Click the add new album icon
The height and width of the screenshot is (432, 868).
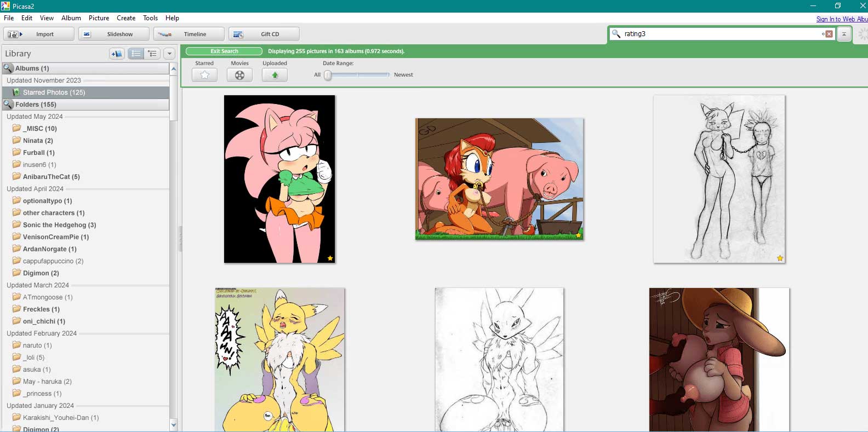click(x=116, y=54)
